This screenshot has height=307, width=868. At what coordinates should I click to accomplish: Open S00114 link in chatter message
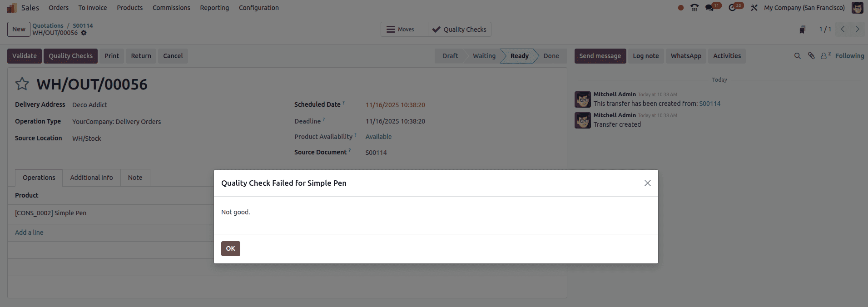[709, 104]
